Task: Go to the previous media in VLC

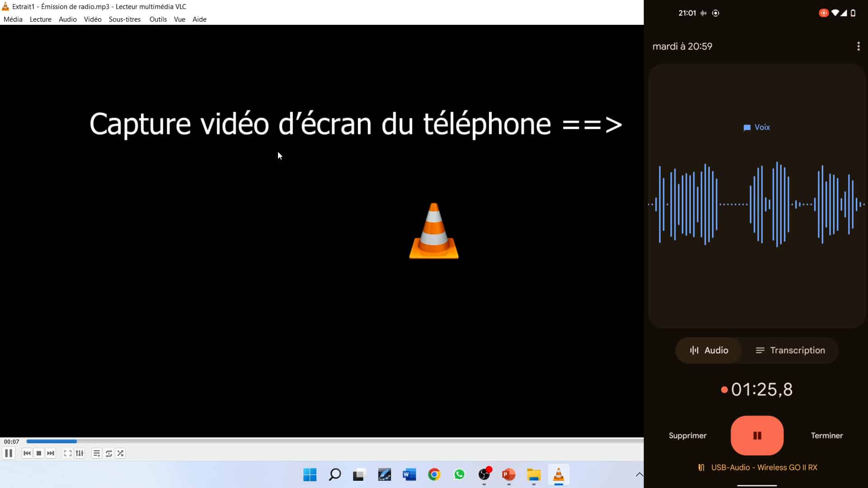Action: coord(27,453)
